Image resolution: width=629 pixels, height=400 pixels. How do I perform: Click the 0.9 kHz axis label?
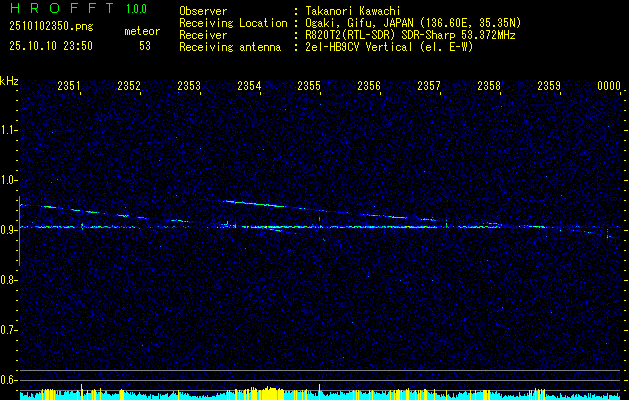(8, 230)
